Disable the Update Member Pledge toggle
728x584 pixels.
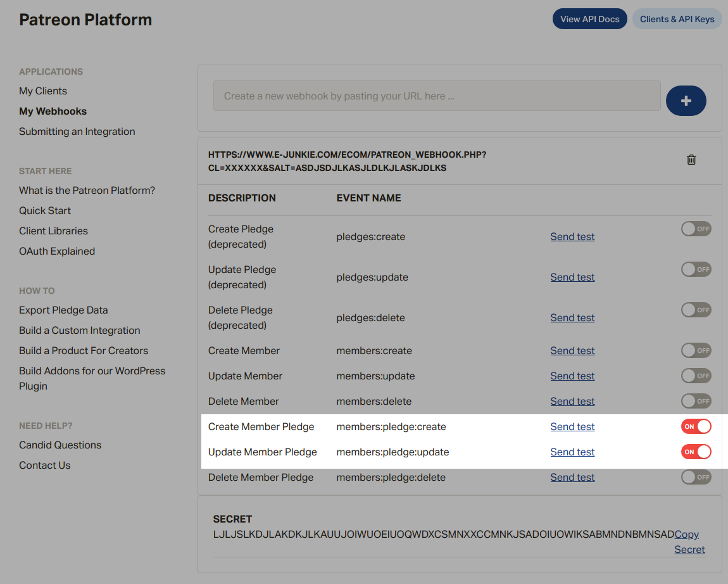[x=696, y=452]
